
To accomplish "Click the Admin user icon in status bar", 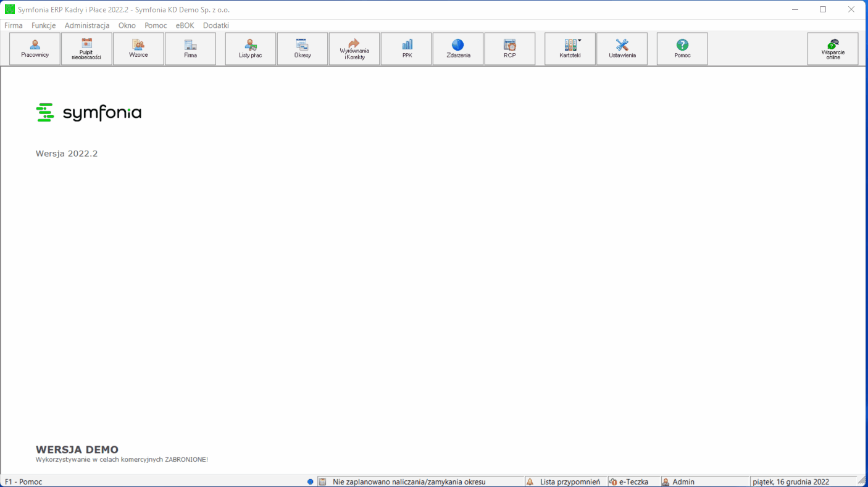I will pos(666,481).
